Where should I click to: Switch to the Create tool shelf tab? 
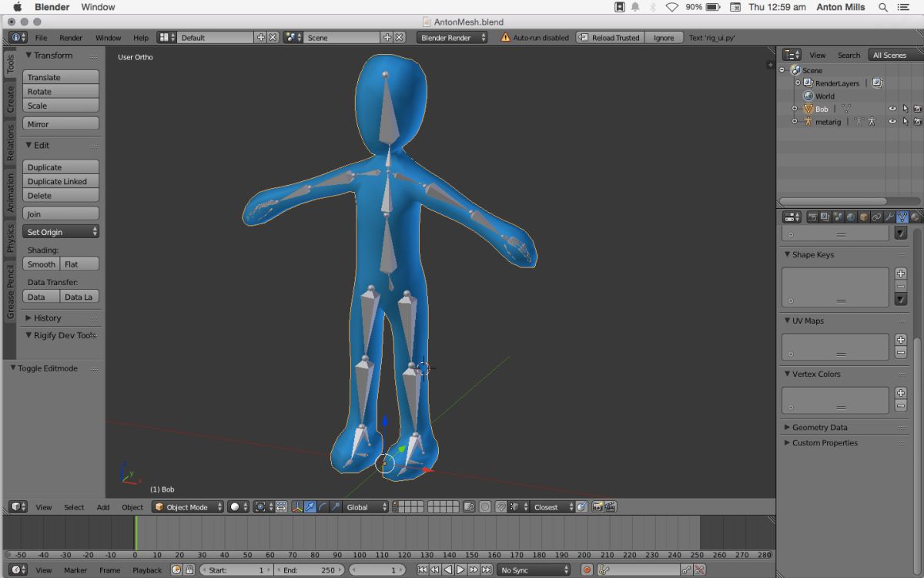[11, 99]
